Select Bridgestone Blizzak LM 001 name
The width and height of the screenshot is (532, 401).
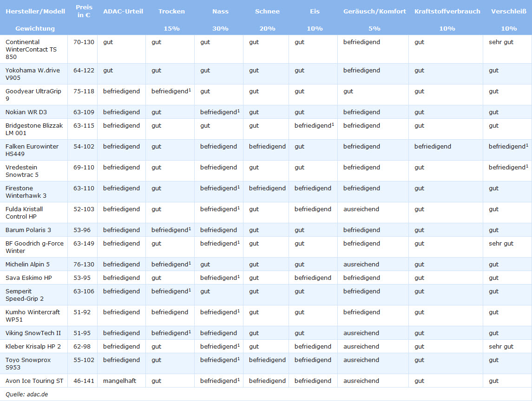pyautogui.click(x=34, y=129)
